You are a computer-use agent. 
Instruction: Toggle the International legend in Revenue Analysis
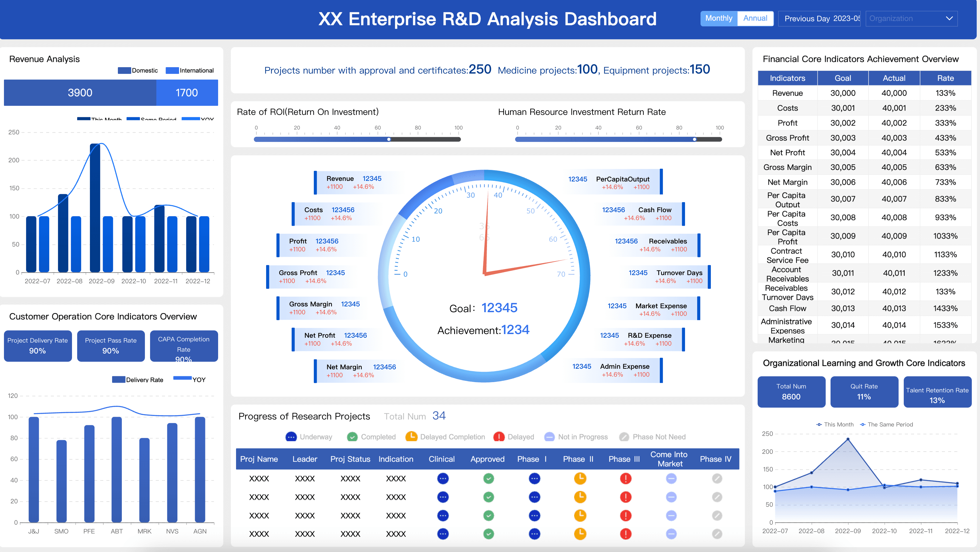tap(190, 71)
